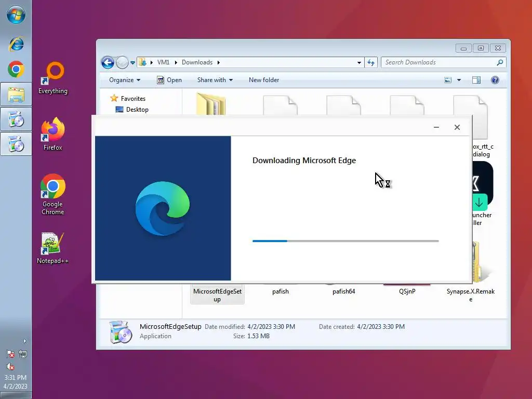Viewport: 532px width, 399px height.
Task: Select the launcher installer icon with green arrow
Action: [483, 185]
